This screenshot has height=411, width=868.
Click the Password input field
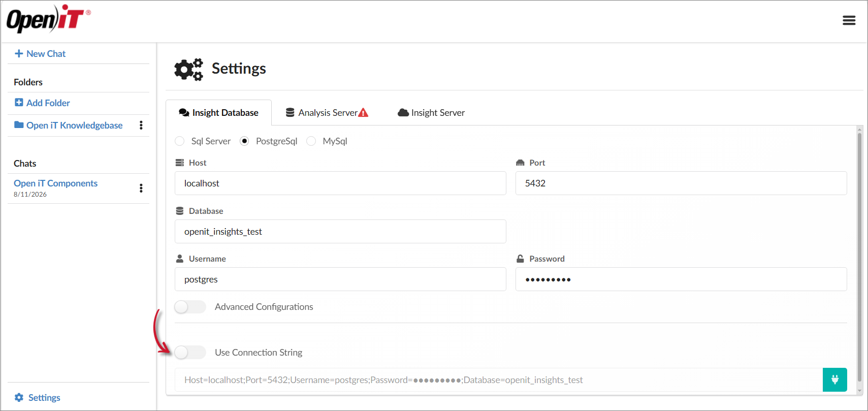tap(681, 279)
